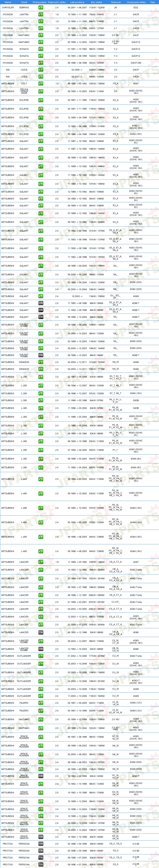Click the petrol icon in the Mitsubishi Colt row

point(40,84)
